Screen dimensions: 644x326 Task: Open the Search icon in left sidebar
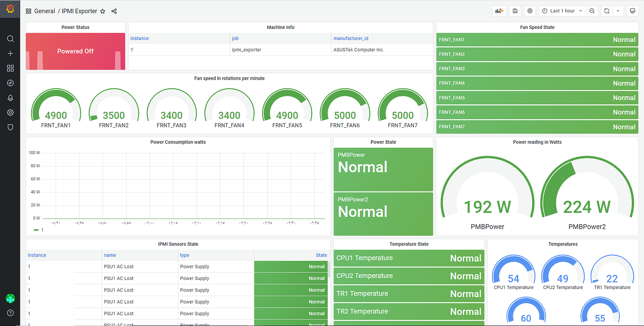10,38
